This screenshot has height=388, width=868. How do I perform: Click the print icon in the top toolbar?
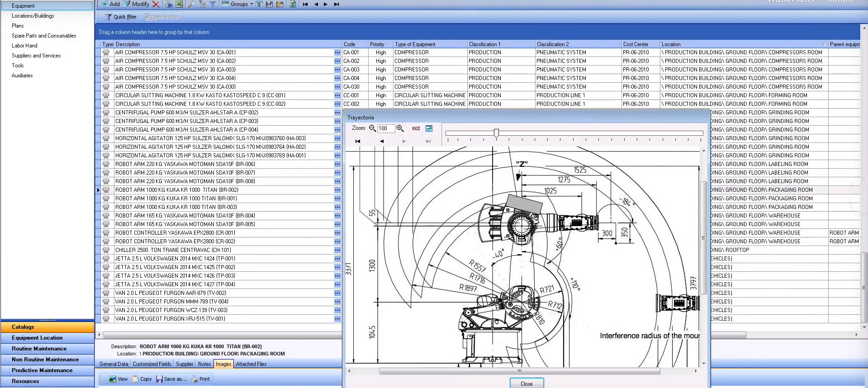168,4
